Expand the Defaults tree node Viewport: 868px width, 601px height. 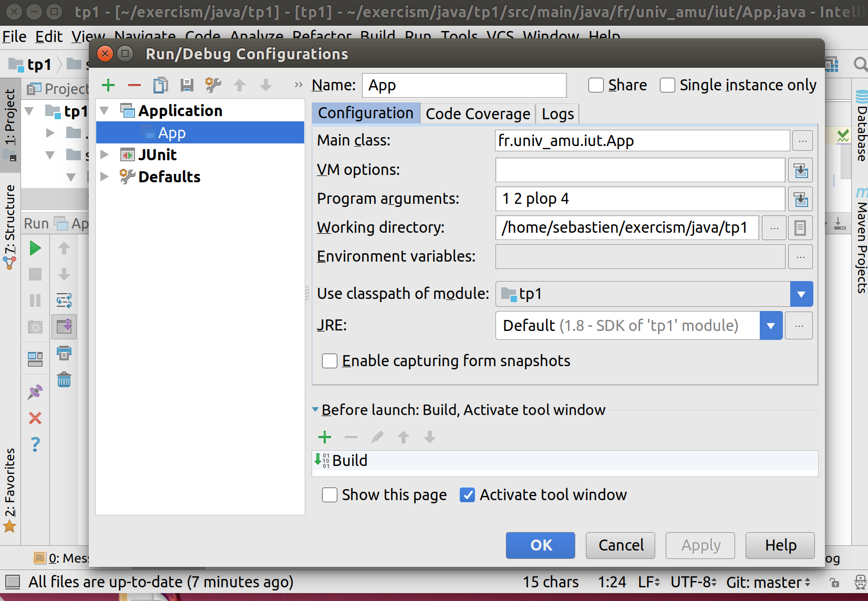[x=105, y=177]
